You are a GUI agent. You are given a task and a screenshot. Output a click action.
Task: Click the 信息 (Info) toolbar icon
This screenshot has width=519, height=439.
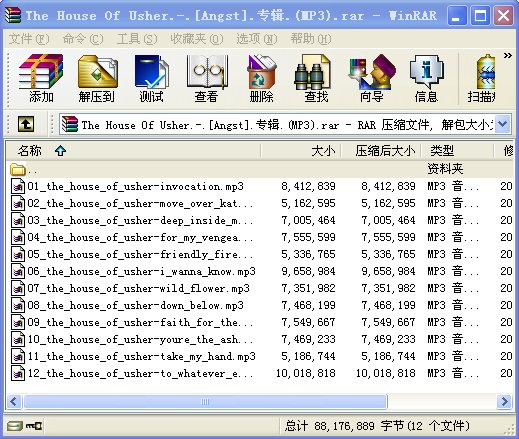pyautogui.click(x=426, y=79)
